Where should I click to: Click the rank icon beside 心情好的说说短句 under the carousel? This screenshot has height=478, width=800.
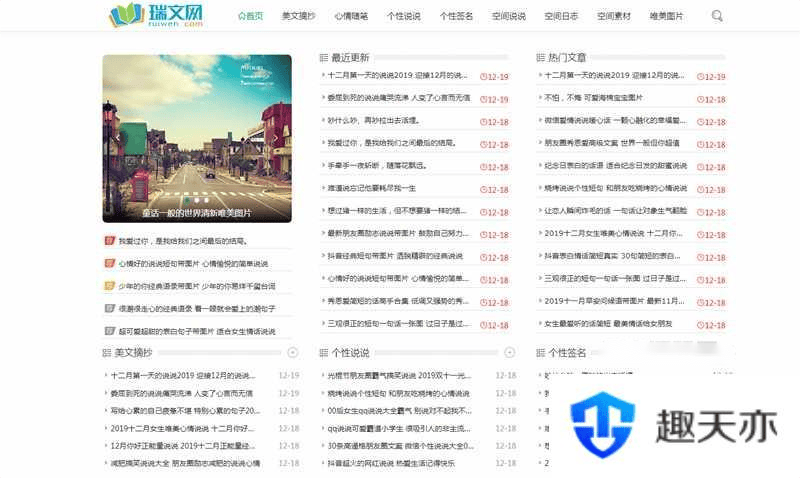(109, 263)
